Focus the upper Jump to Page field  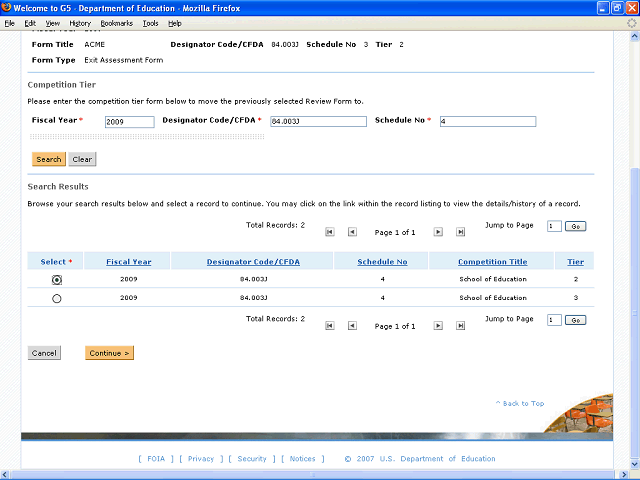click(x=554, y=226)
